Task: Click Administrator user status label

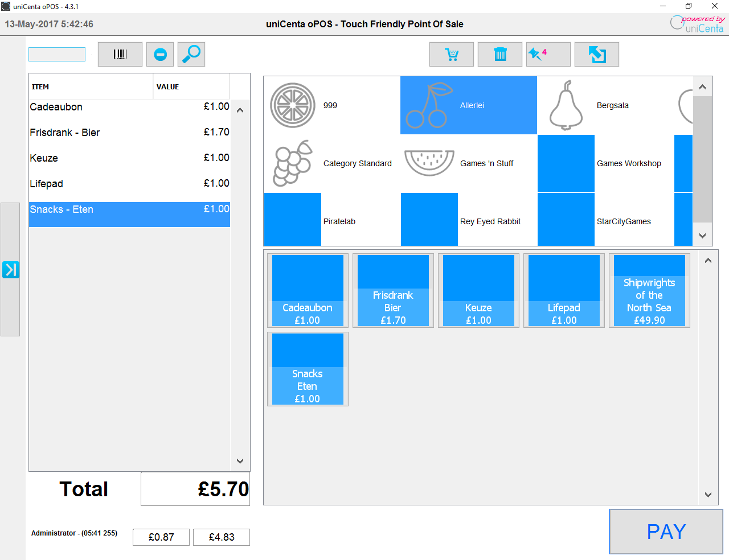Action: coord(74,533)
